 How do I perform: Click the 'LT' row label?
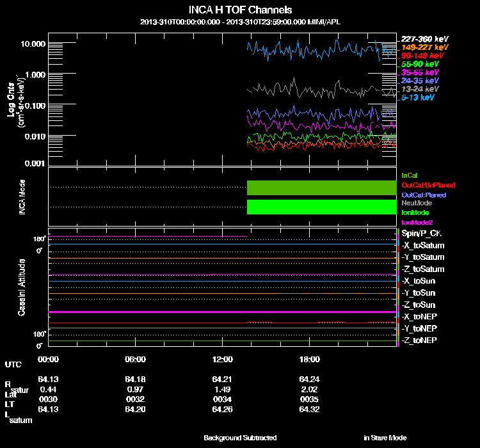(10, 404)
